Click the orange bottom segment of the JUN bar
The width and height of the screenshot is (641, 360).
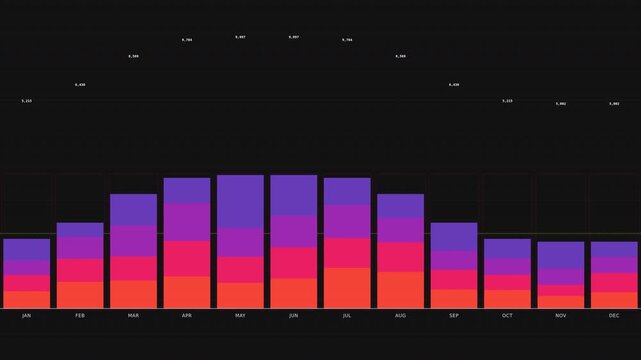[294, 293]
